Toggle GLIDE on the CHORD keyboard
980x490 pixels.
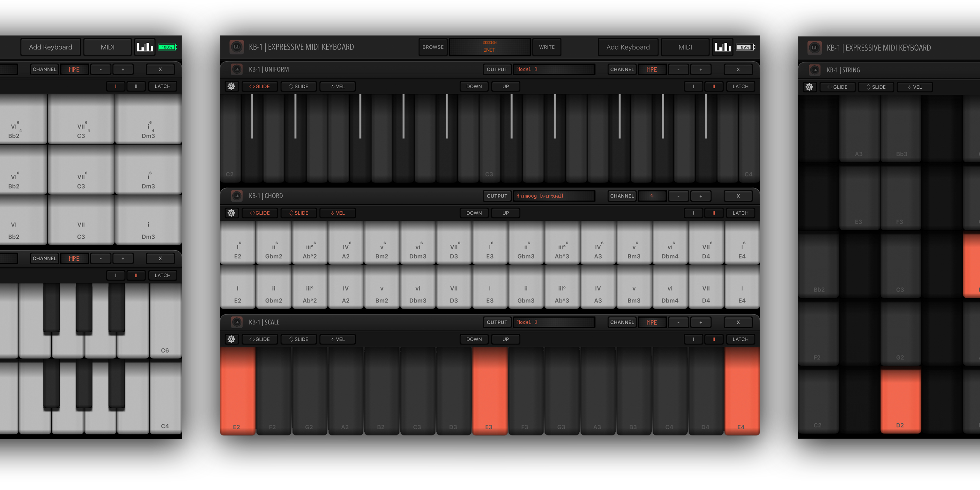pos(259,213)
